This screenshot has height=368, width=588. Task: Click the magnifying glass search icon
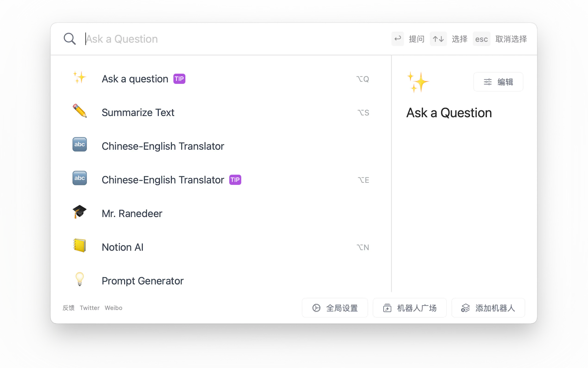[69, 39]
